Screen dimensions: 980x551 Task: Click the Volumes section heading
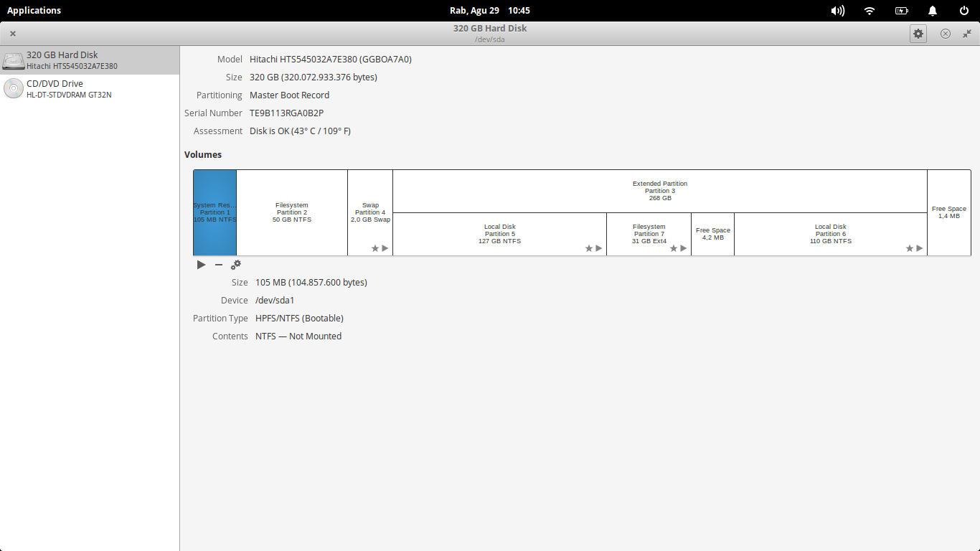pyautogui.click(x=203, y=155)
